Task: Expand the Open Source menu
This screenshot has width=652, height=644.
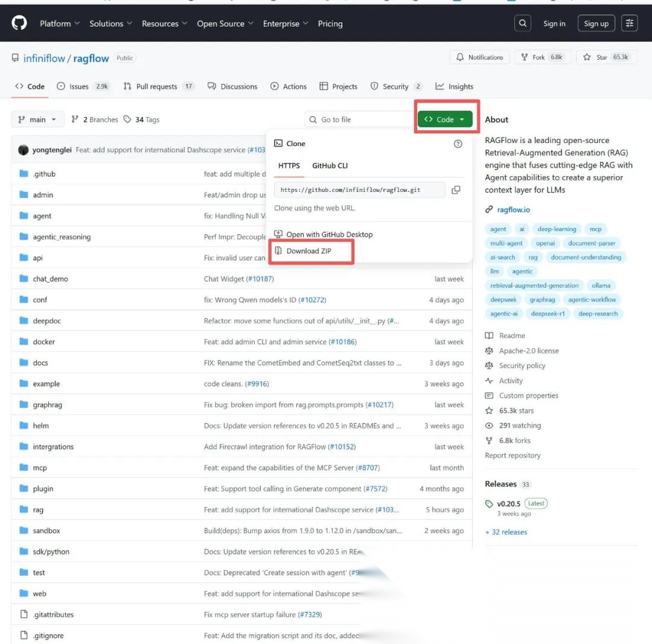Action: tap(225, 24)
